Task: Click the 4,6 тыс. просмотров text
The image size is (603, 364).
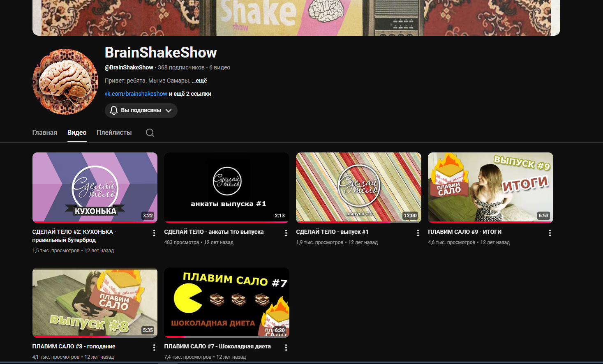Action: (x=452, y=242)
